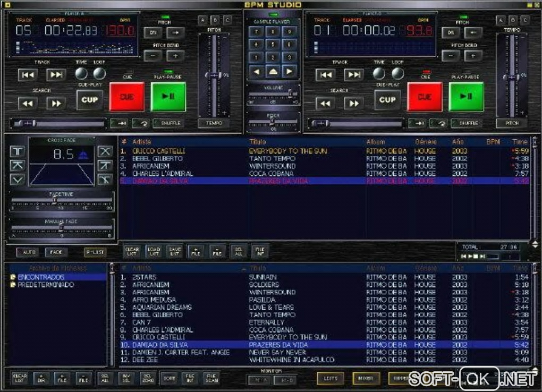The image size is (542, 392).
Task: Click Sort button in archive toolbar
Action: [x=170, y=378]
